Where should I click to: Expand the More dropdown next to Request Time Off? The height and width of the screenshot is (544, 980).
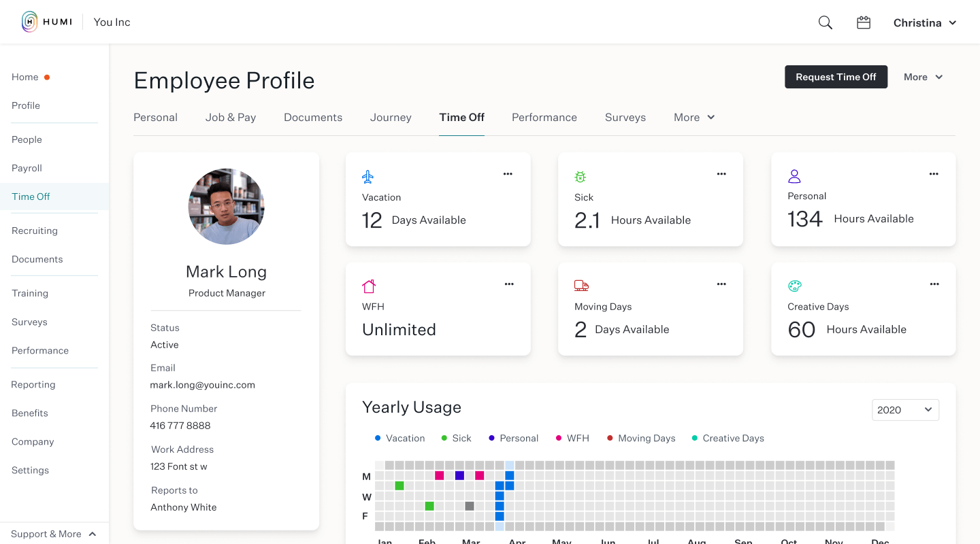[923, 77]
